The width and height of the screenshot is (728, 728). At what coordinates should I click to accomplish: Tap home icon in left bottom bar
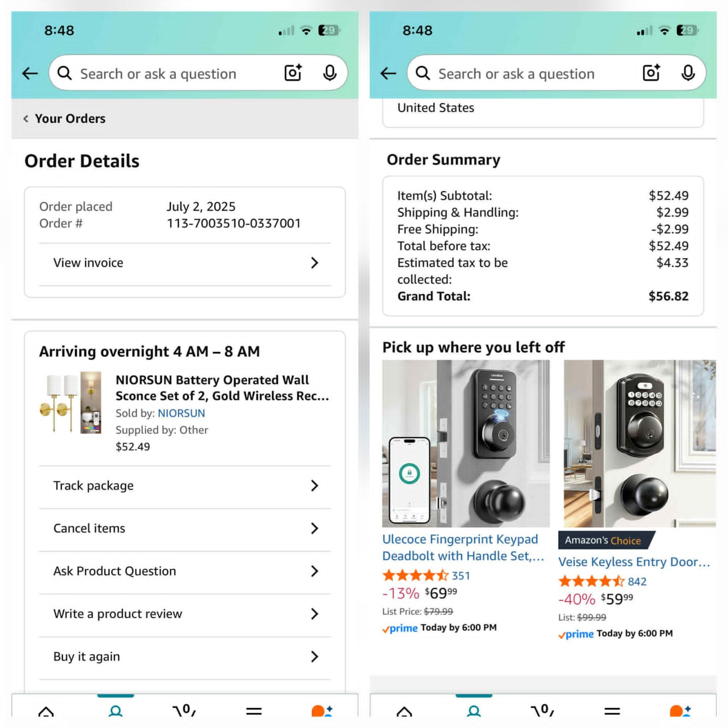[46, 711]
